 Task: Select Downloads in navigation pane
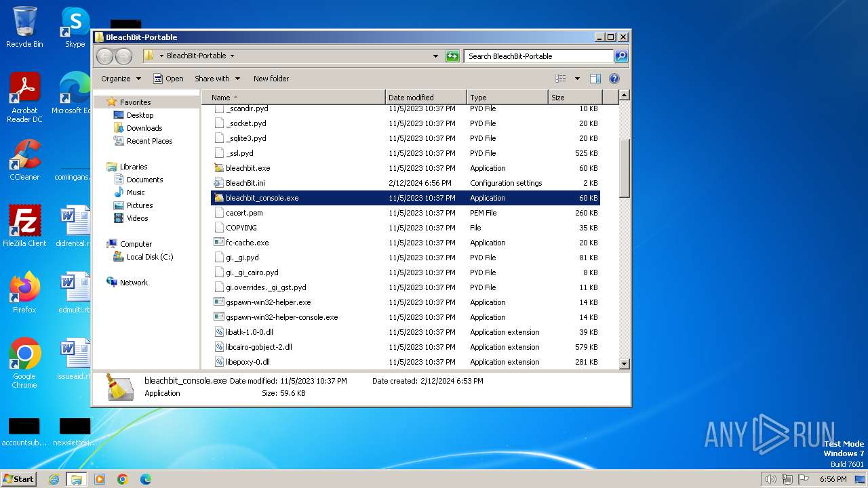point(144,128)
